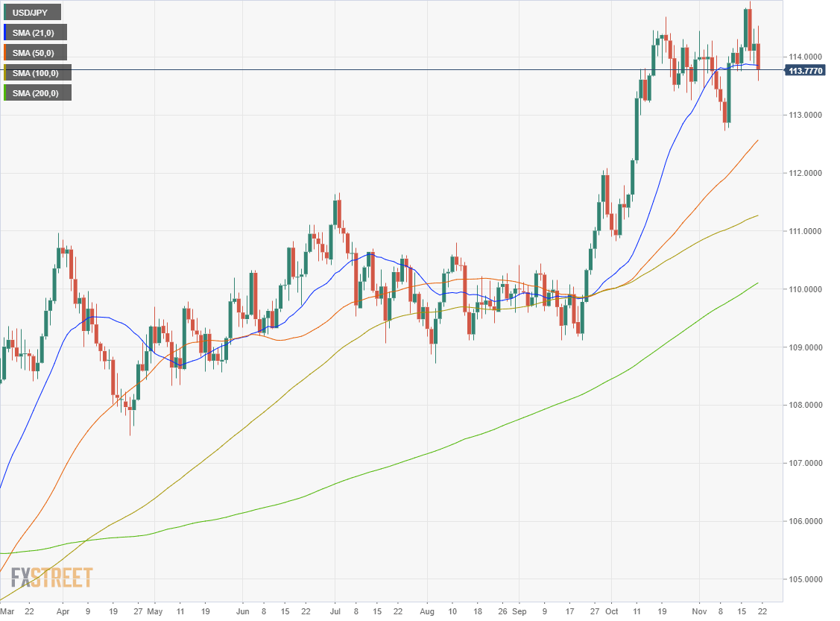Click the Sep date label
Screen dimensions: 840x621
519,611
